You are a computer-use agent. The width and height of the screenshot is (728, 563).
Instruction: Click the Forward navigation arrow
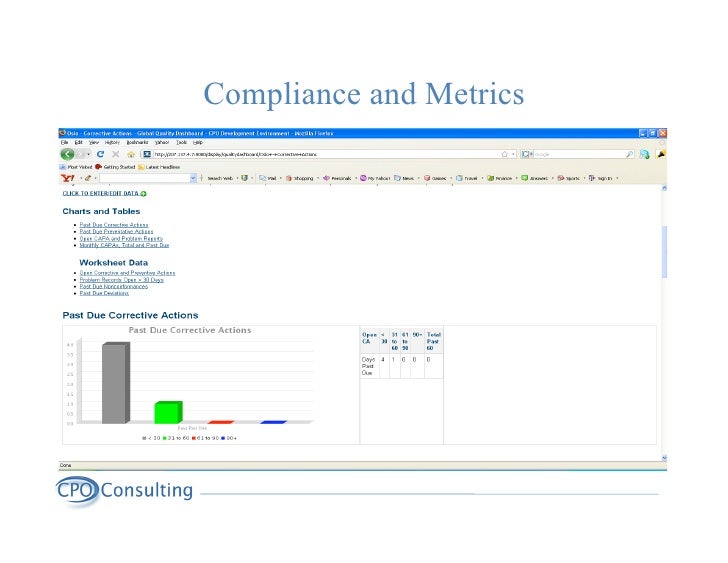point(81,154)
